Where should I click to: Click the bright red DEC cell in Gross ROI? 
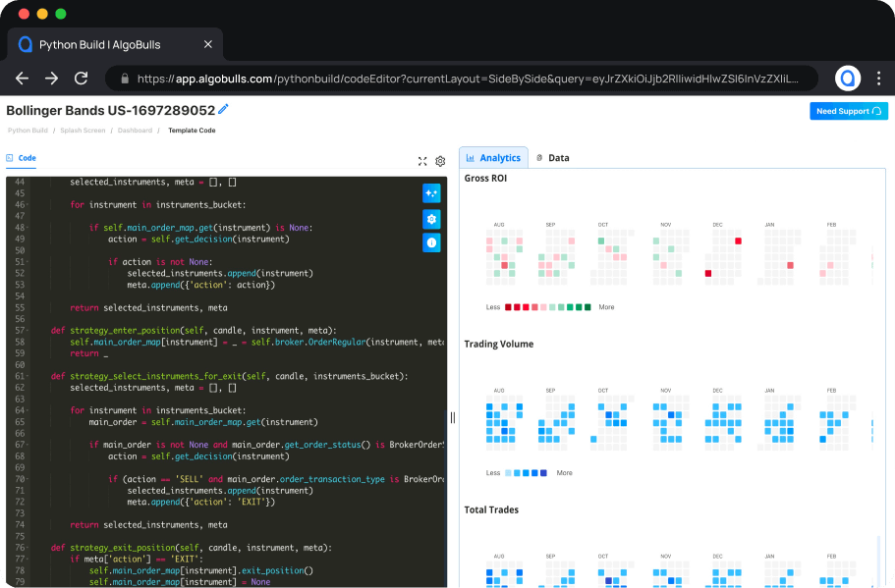(738, 241)
